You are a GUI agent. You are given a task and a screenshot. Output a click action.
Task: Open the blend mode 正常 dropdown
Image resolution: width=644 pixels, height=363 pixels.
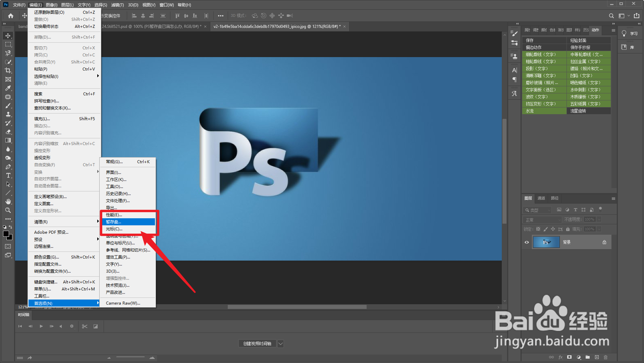pos(542,220)
